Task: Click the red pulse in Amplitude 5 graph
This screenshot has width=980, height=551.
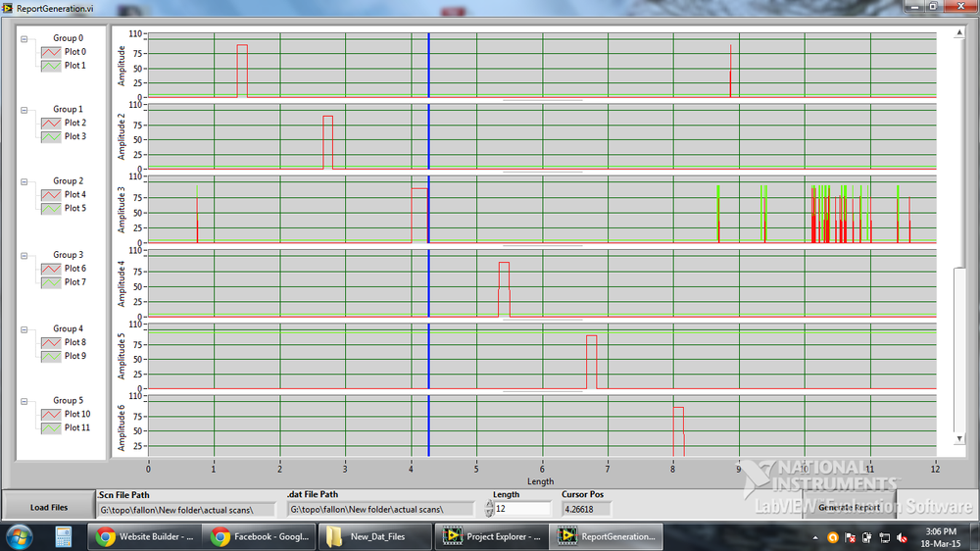Action: pos(591,362)
